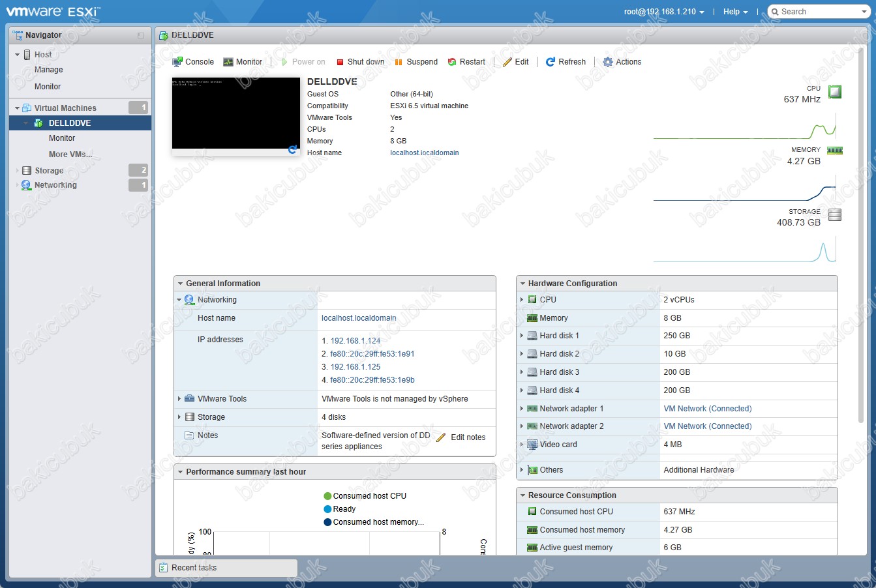Open localhost.localdomain link in General Information
Image resolution: width=876 pixels, height=588 pixels.
[x=359, y=318]
